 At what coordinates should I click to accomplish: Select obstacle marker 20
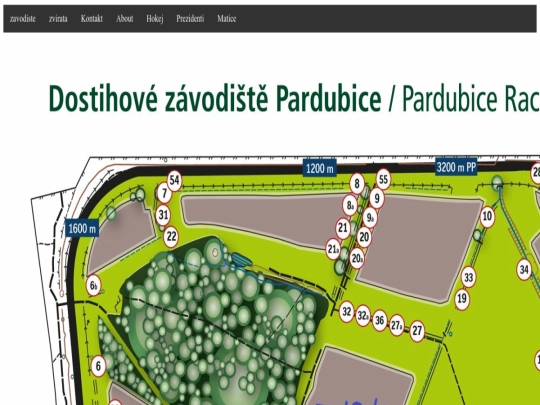click(364, 237)
